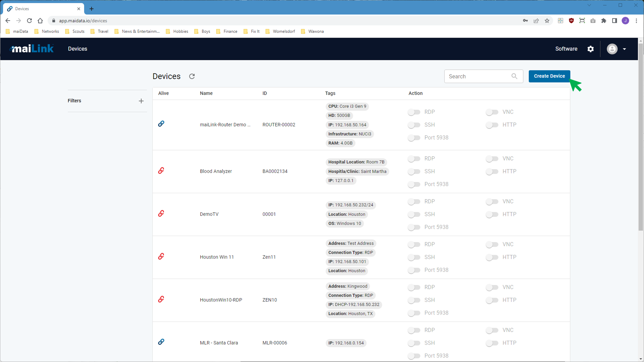Bookmark this page with the star icon
Viewport: 644px width, 362px height.
click(547, 21)
